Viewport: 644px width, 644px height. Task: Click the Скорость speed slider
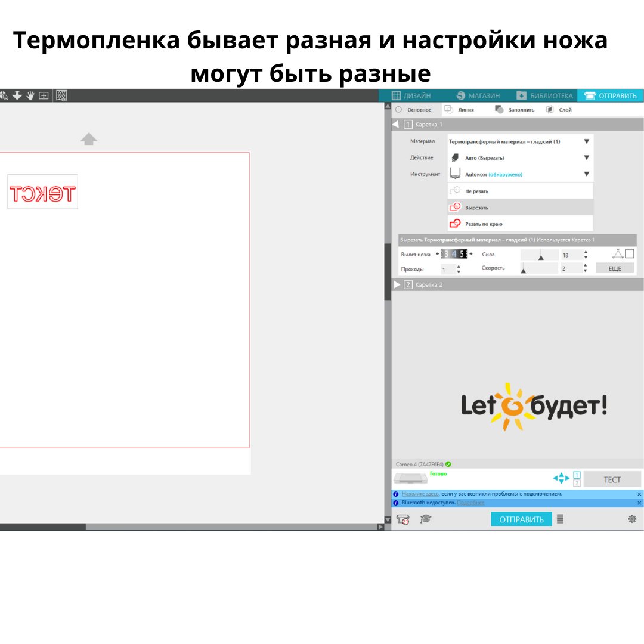(x=539, y=268)
